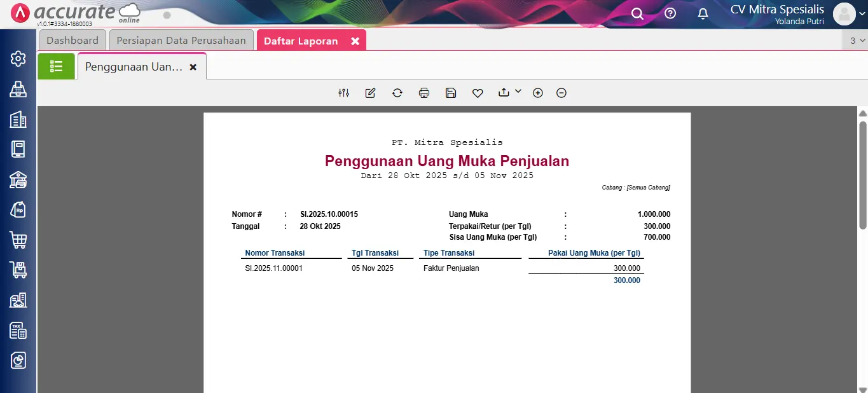The width and height of the screenshot is (868, 393).
Task: Open the report filter settings icon
Action: (x=344, y=93)
